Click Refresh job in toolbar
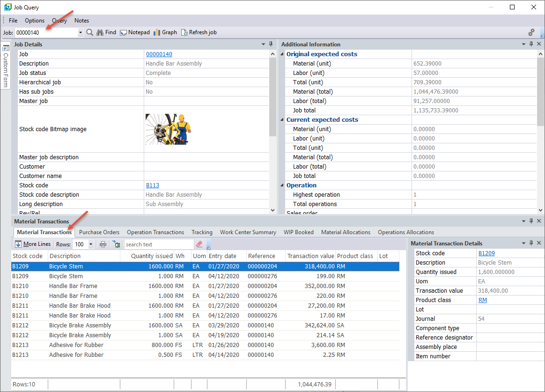 click(199, 32)
